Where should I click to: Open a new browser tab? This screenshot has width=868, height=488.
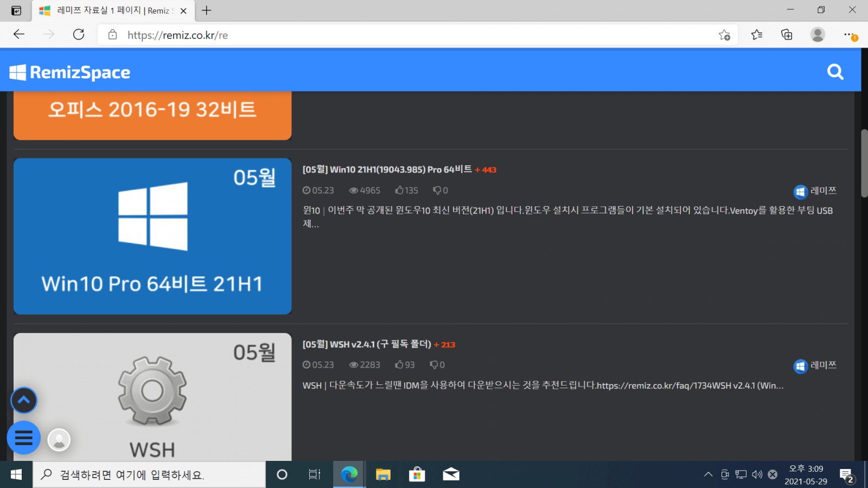(207, 10)
